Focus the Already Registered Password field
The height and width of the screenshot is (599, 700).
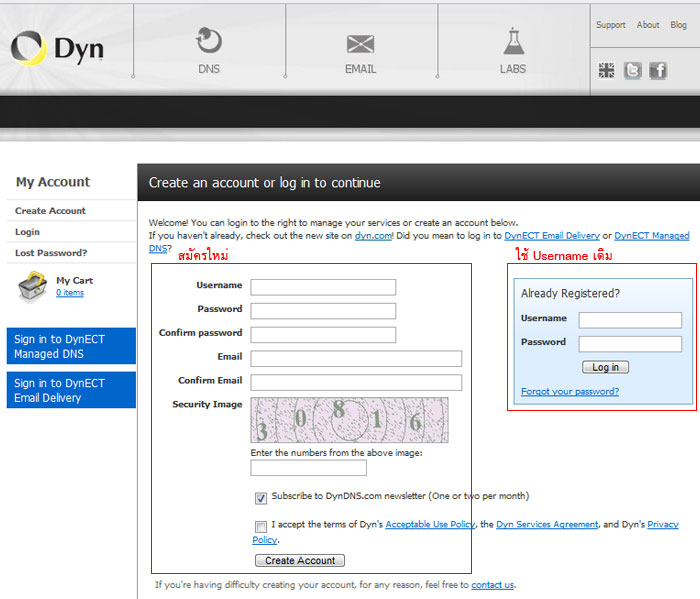click(x=630, y=344)
